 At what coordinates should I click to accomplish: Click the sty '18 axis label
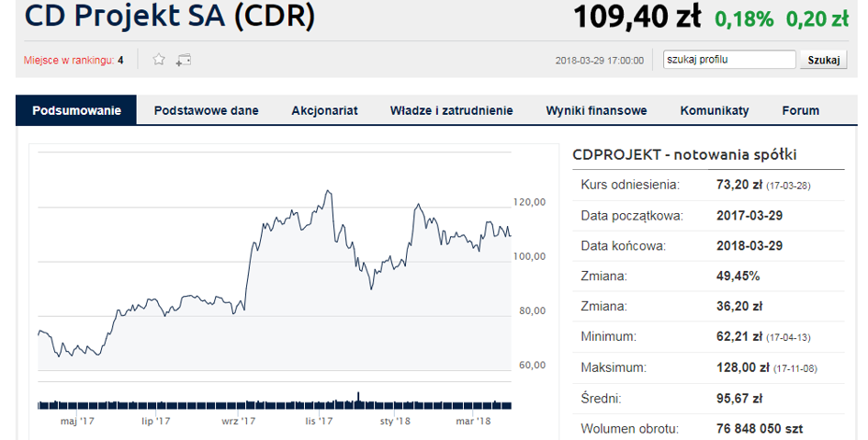pyautogui.click(x=395, y=422)
